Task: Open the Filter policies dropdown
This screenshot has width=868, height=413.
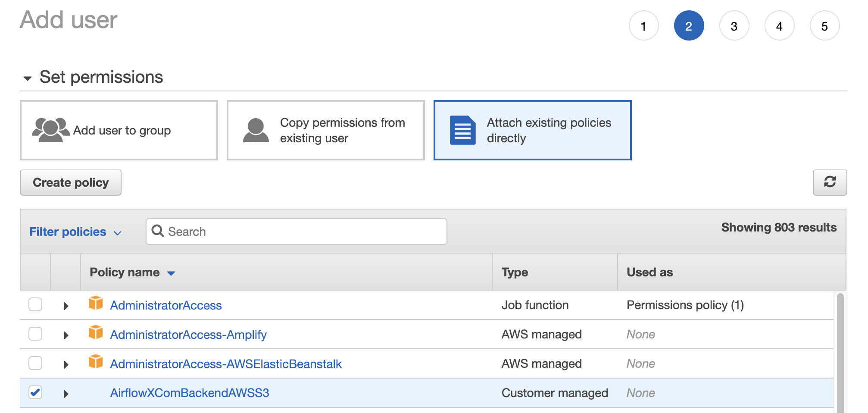Action: [x=75, y=232]
